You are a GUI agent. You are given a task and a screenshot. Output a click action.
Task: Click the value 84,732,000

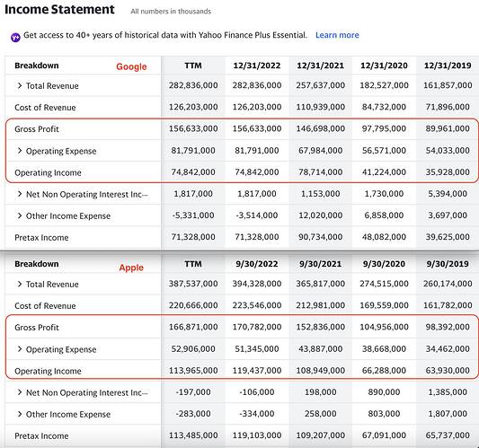coord(384,107)
